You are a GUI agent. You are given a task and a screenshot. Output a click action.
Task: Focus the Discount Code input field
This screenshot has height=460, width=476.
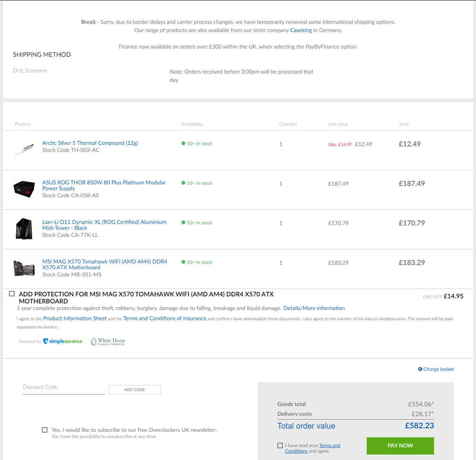pyautogui.click(x=63, y=387)
